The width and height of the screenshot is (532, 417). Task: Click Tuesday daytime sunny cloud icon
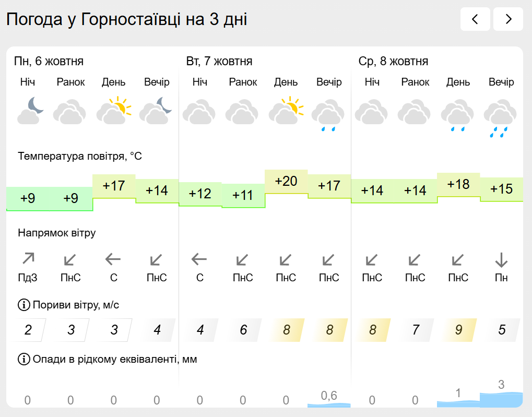[286, 110]
